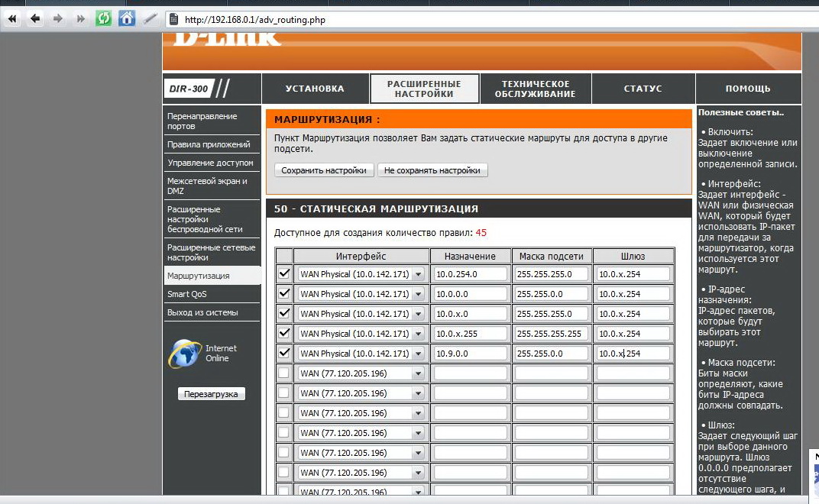Click the wand icon next to home
This screenshot has height=504, width=819.
(151, 19)
